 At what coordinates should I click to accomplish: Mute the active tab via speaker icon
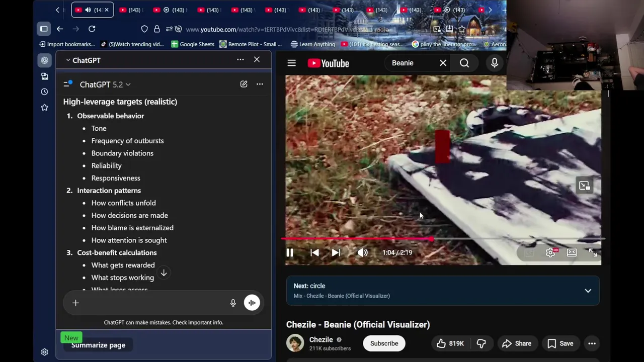(x=88, y=10)
